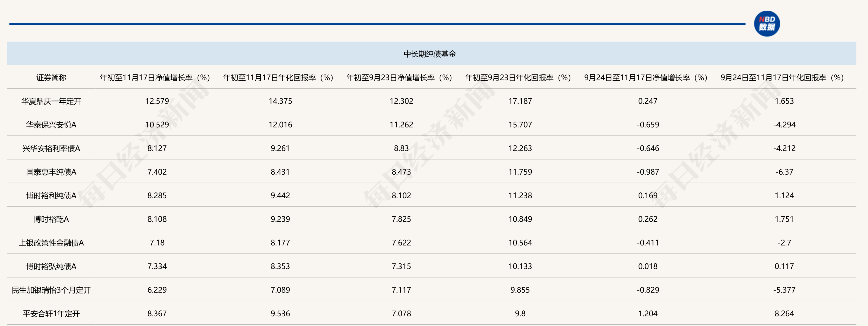Viewport: 868px width, 326px height.
Task: Select the fund name 博时裕乾A
Action: pyautogui.click(x=51, y=219)
